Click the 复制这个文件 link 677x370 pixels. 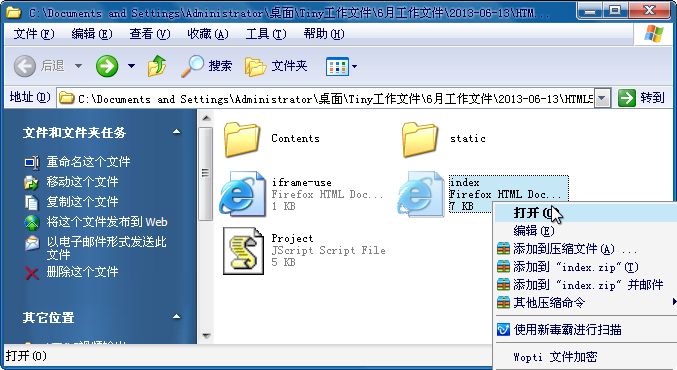[x=82, y=202]
